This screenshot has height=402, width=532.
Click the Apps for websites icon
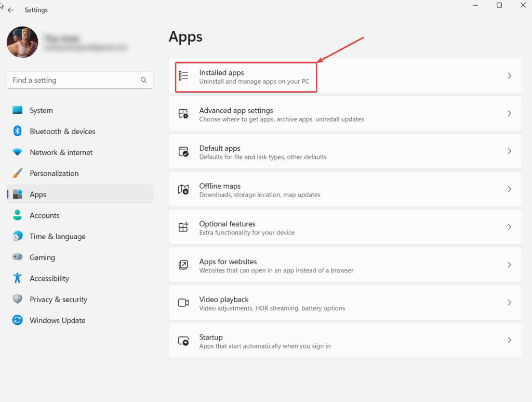(x=183, y=265)
